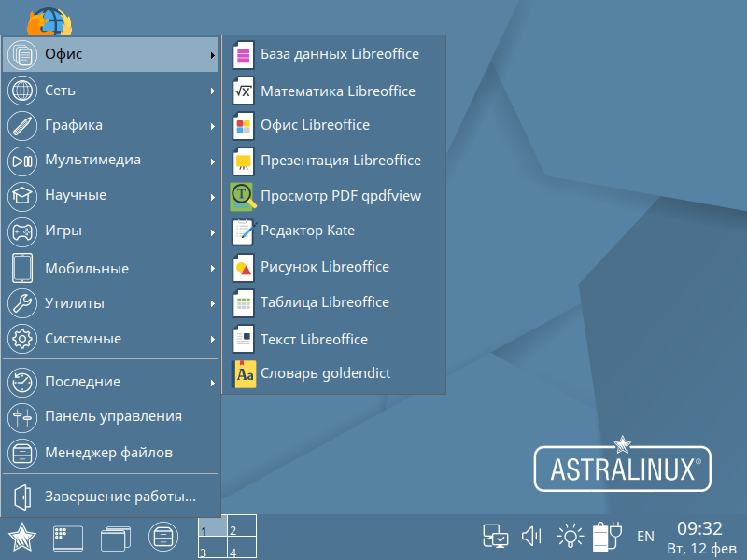Click the Утилиты wrench icon
The height and width of the screenshot is (560, 747).
tap(21, 303)
